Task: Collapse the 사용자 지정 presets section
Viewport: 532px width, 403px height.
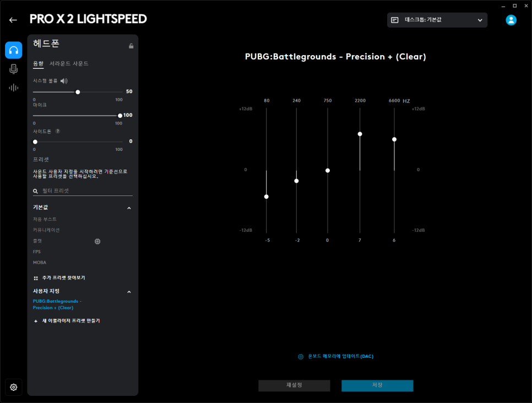Action: [129, 292]
